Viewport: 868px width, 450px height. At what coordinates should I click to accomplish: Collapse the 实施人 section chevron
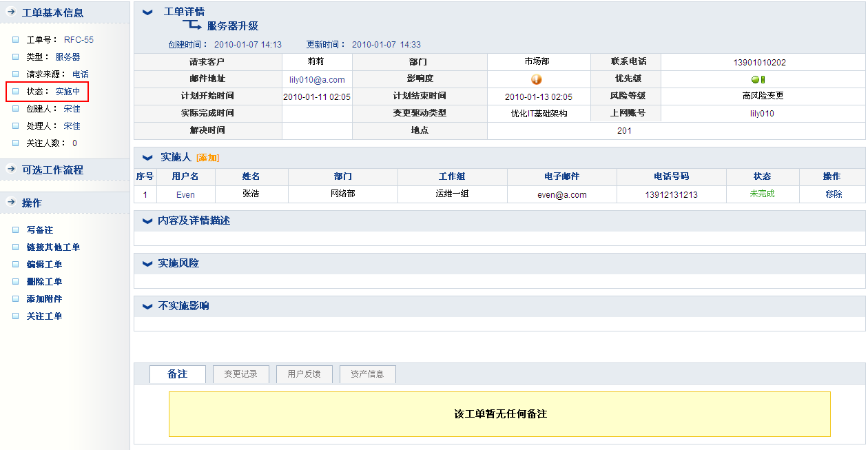(147, 158)
